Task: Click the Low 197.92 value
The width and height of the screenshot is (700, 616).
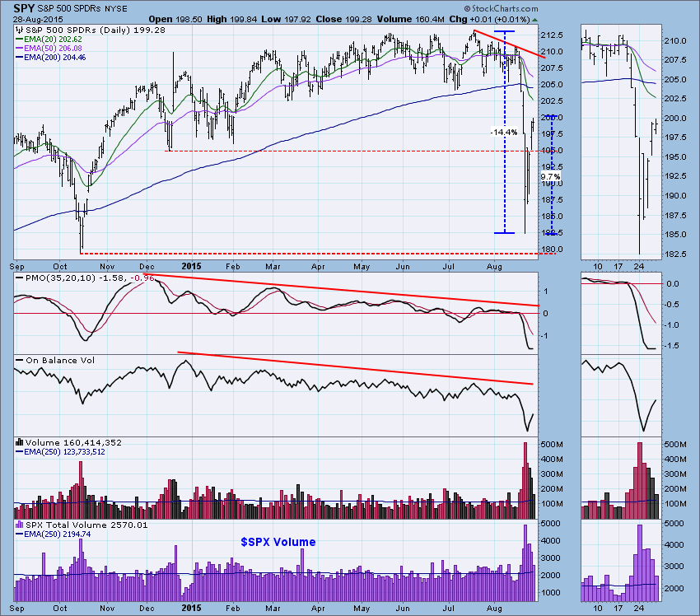Action: (x=286, y=19)
